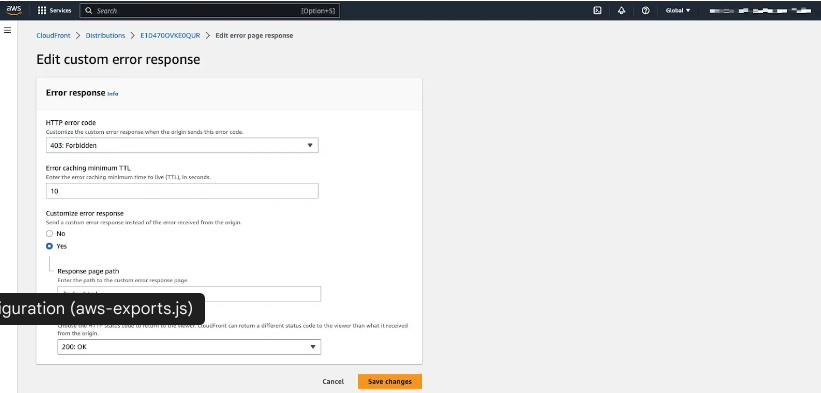Open the notifications bell
The height and width of the screenshot is (393, 821).
click(x=621, y=10)
